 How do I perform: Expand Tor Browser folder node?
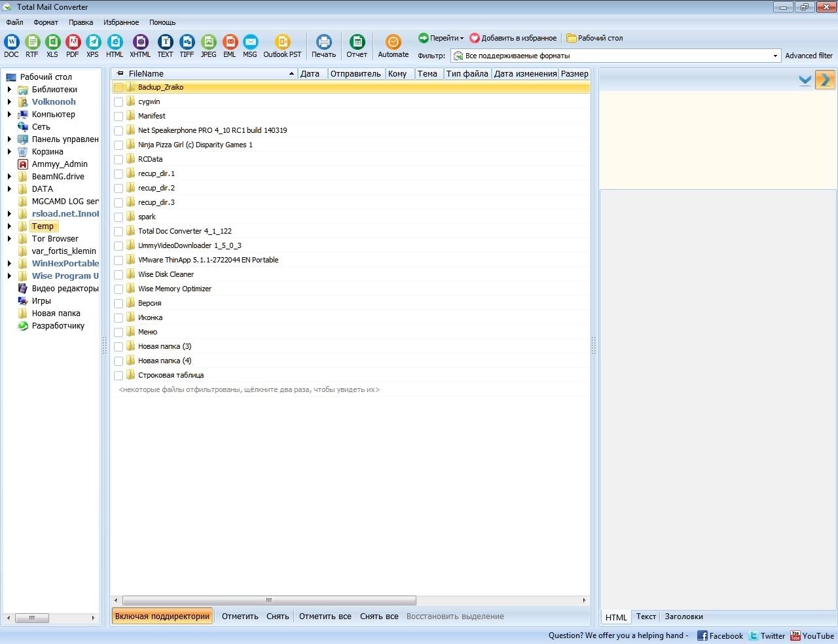[x=9, y=239]
